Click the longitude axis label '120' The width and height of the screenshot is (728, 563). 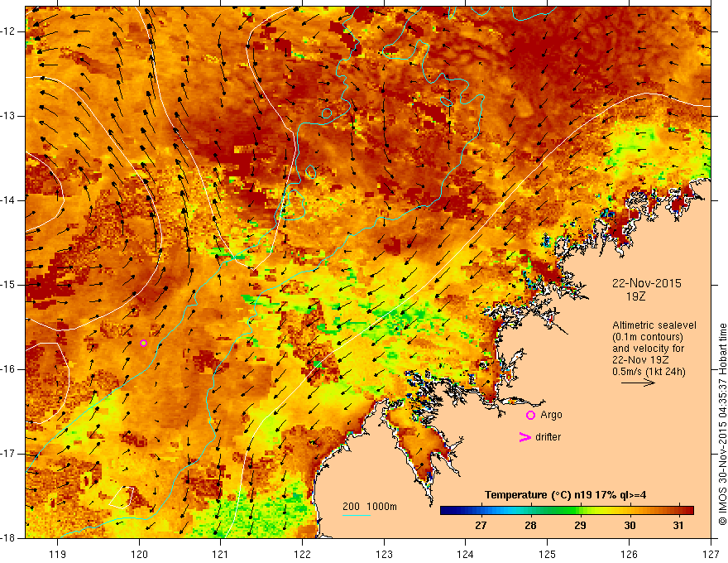coord(139,554)
